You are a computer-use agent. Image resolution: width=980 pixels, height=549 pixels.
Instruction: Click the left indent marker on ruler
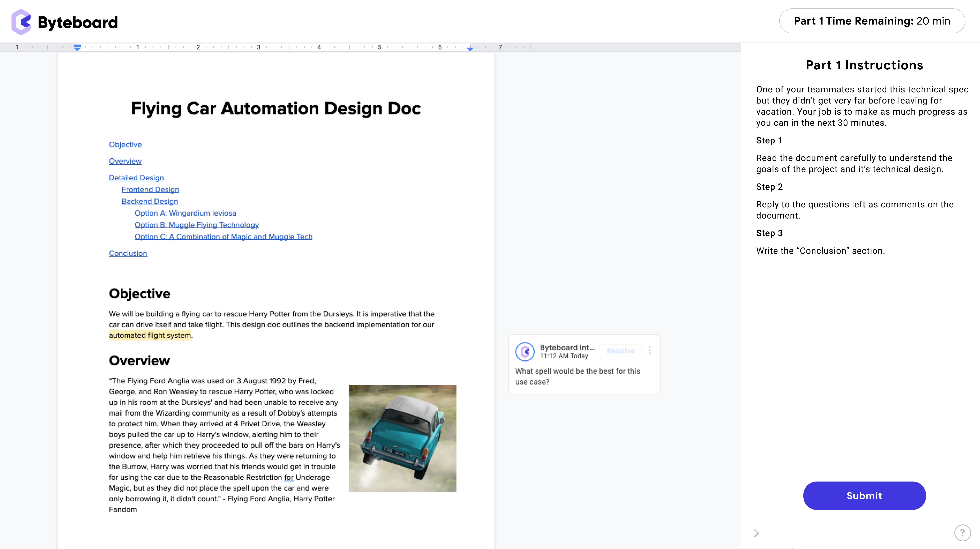77,48
